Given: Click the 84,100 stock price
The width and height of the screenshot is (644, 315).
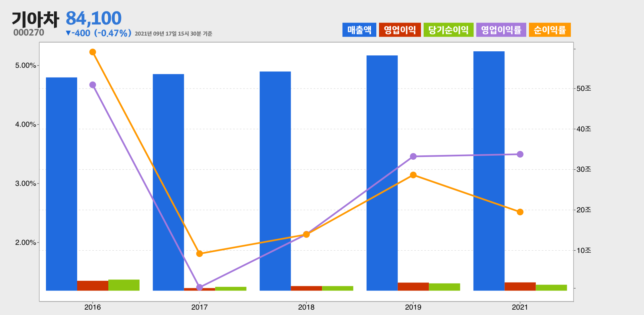Looking at the screenshot, I should (94, 18).
